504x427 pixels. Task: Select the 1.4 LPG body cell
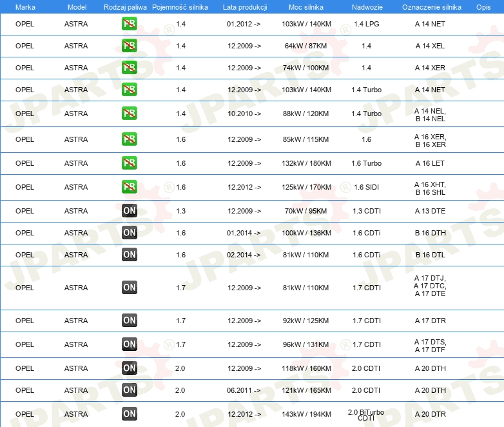click(x=367, y=24)
